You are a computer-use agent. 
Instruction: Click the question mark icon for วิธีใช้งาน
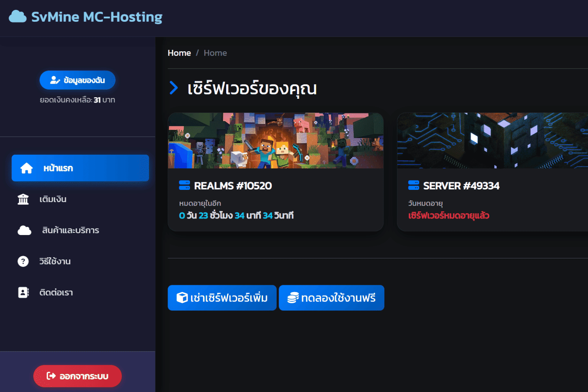point(23,261)
